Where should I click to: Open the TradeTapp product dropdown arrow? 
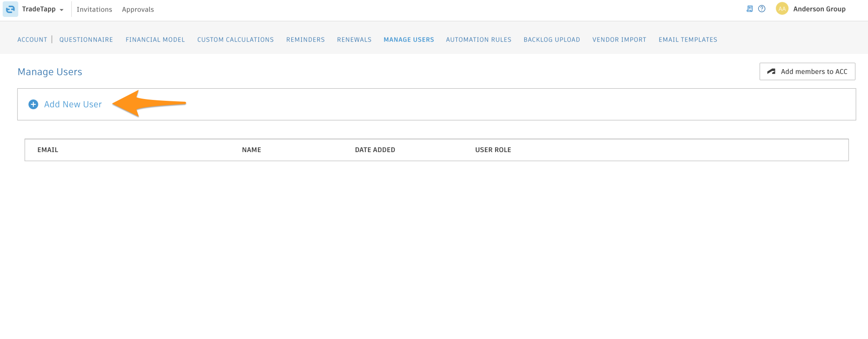point(61,10)
